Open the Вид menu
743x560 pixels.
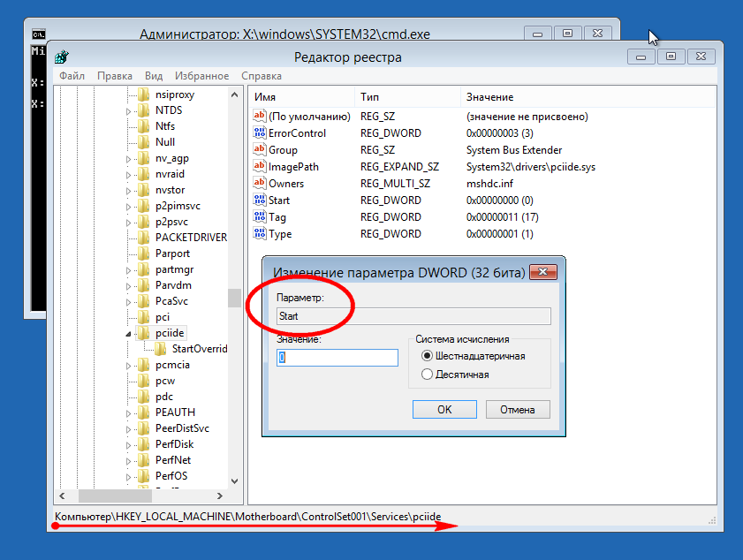tap(154, 76)
